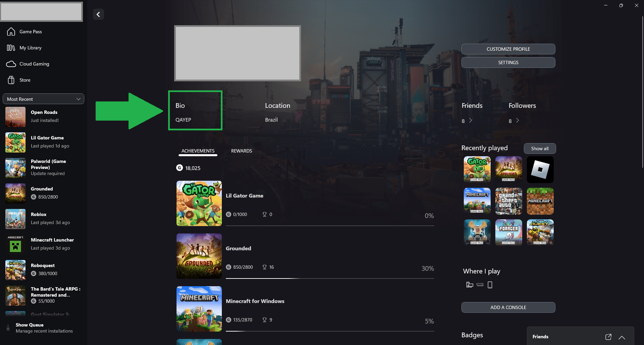Open Minecraft for Windows achievements thumbnail
Image resolution: width=644 pixels, height=345 pixels.
click(x=199, y=309)
